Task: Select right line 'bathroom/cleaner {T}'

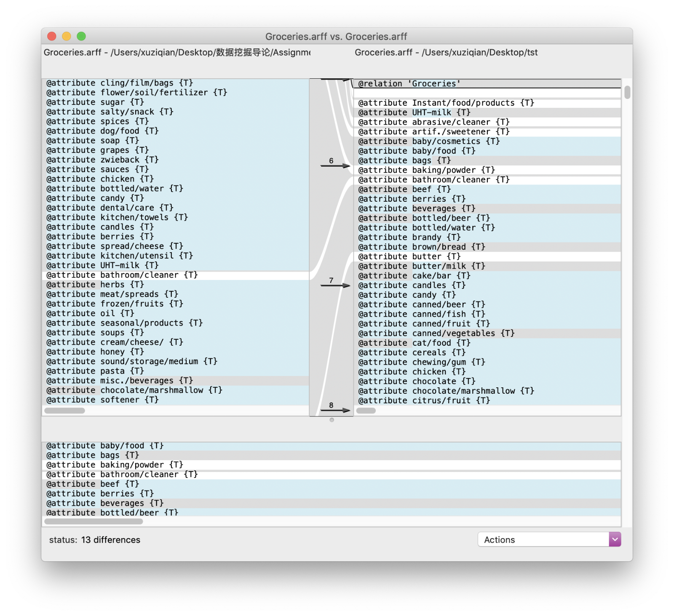Action: [487, 180]
